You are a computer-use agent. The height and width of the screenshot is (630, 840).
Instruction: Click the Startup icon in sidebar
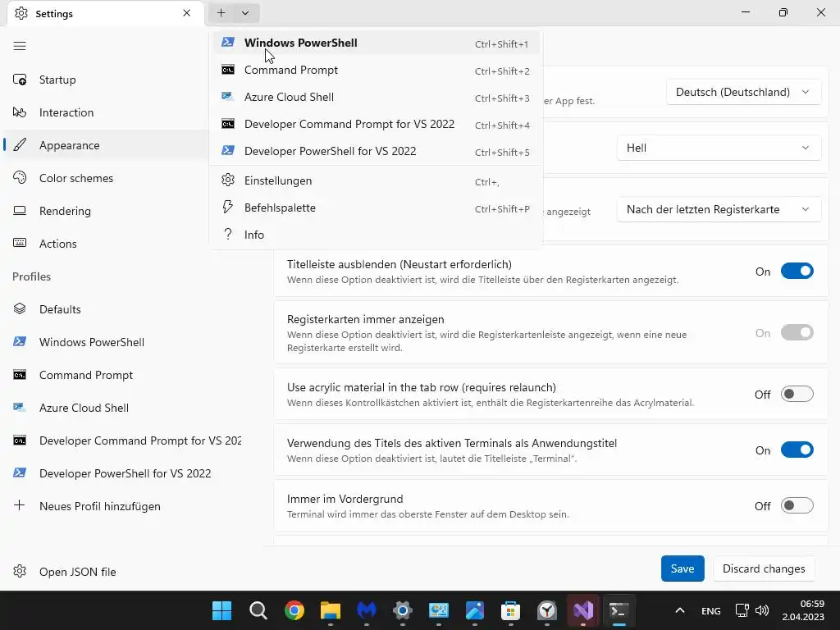point(20,80)
